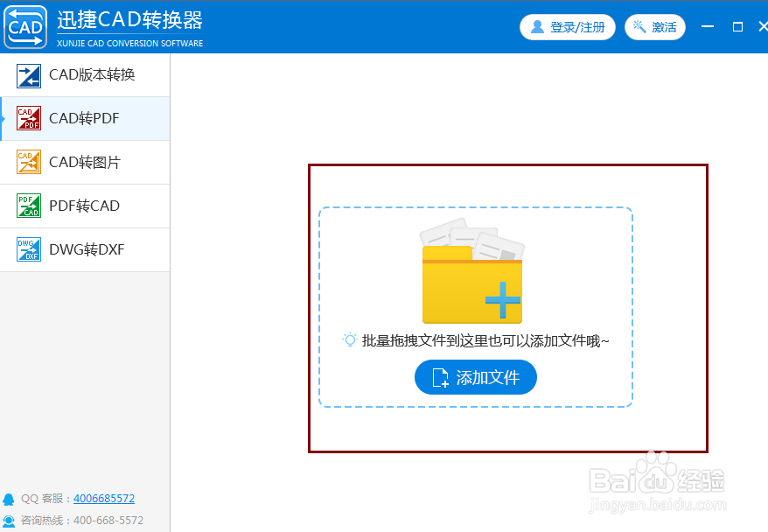Viewport: 768px width, 532px height.
Task: Click the title 迅捷CAD转换器
Action: point(129,20)
